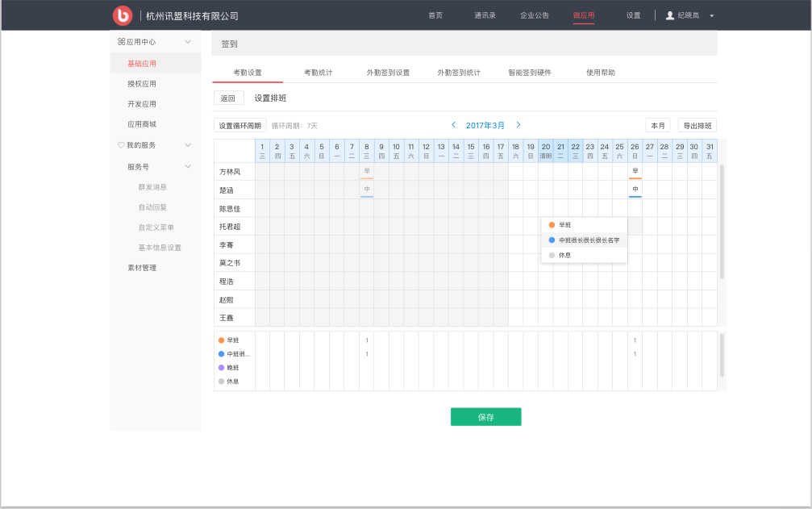Click the 本月 button
Screen dimensions: 812x509
[x=658, y=125]
